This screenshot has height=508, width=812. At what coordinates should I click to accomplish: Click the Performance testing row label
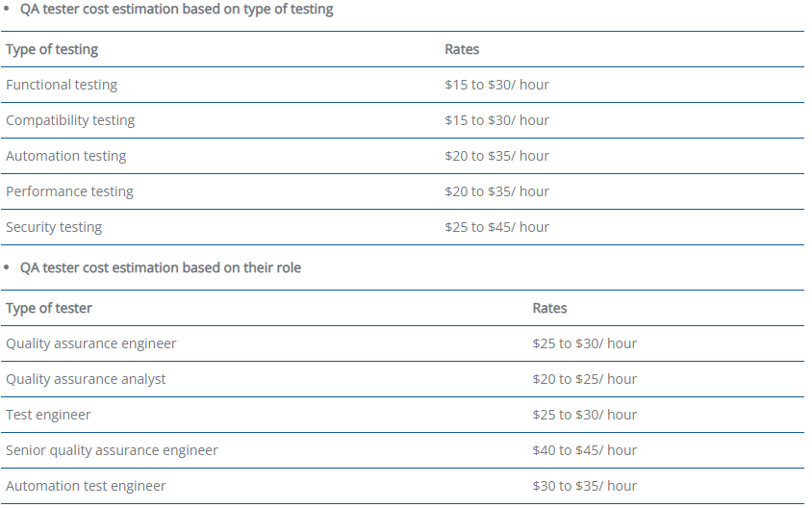point(69,191)
